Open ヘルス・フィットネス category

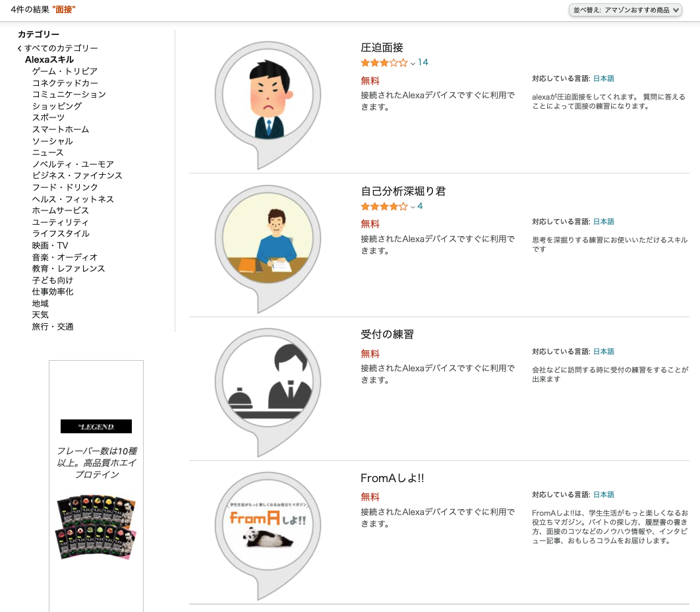point(73,199)
